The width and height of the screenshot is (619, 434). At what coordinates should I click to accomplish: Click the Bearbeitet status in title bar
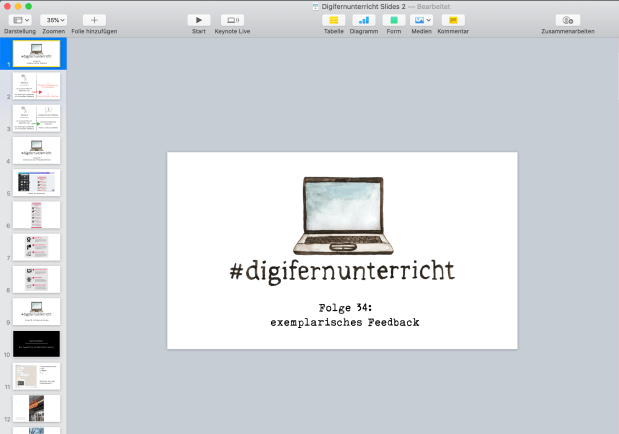(x=433, y=6)
